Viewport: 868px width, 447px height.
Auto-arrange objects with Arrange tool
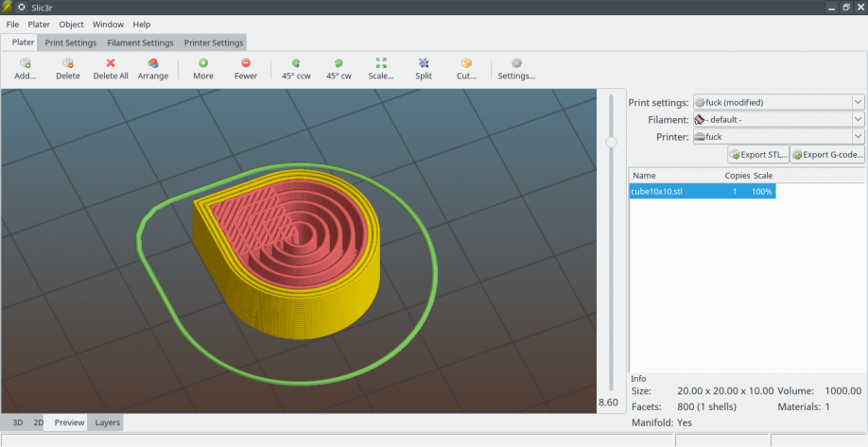pyautogui.click(x=153, y=69)
